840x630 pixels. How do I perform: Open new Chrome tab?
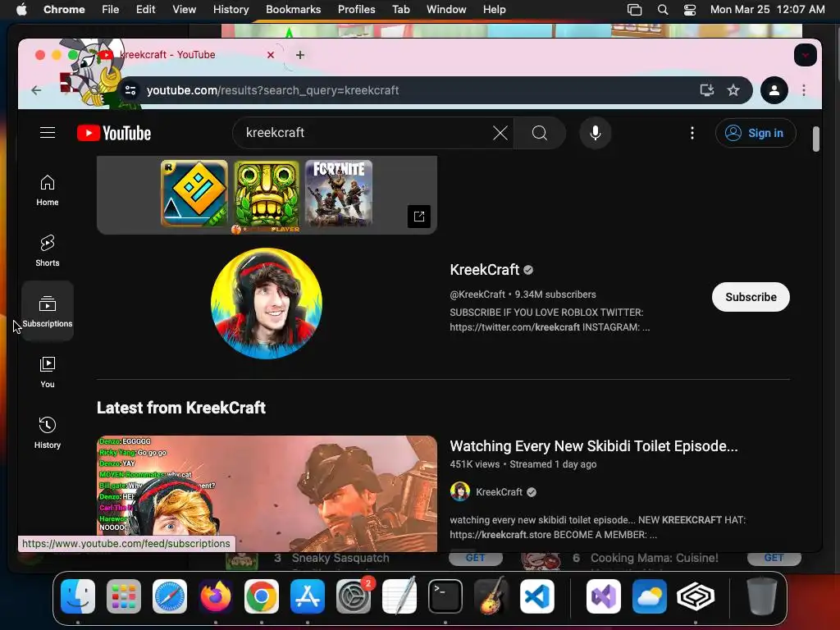click(x=300, y=55)
